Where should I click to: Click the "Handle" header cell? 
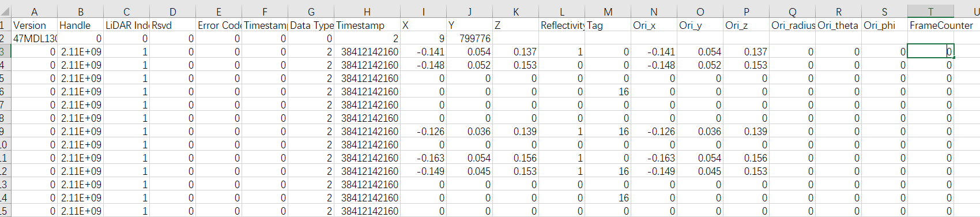point(81,25)
